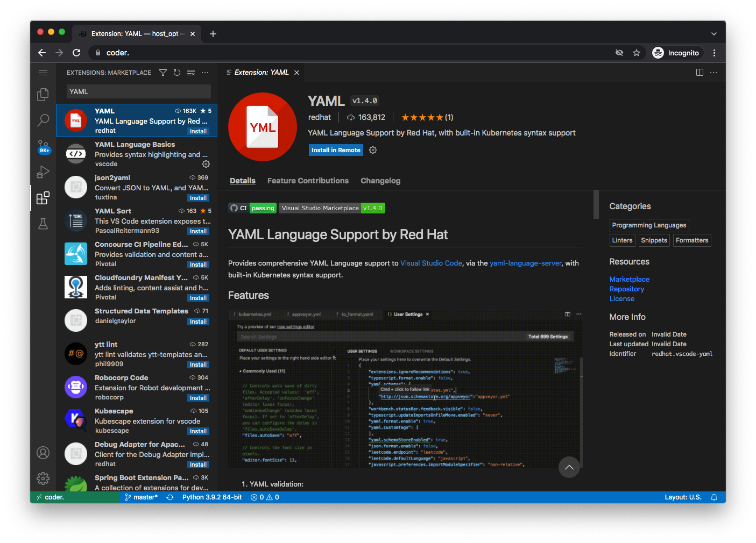Clear extensions search results icon
The width and height of the screenshot is (756, 543).
point(191,73)
